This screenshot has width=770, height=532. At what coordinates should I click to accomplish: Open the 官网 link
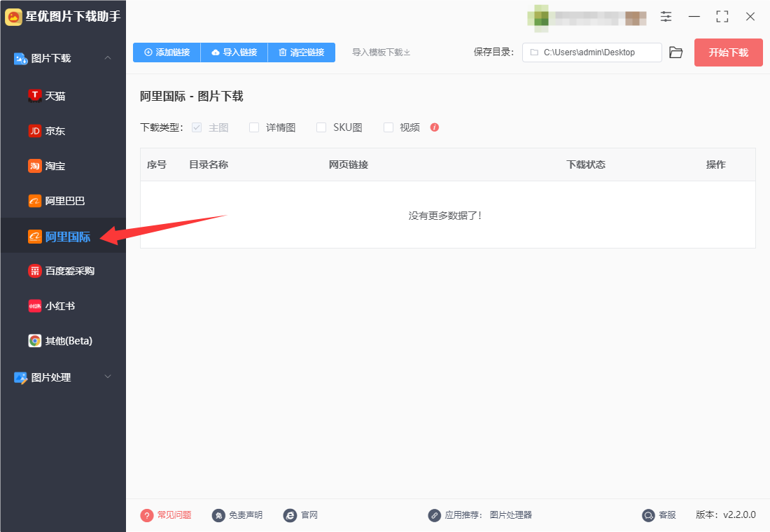pos(309,515)
